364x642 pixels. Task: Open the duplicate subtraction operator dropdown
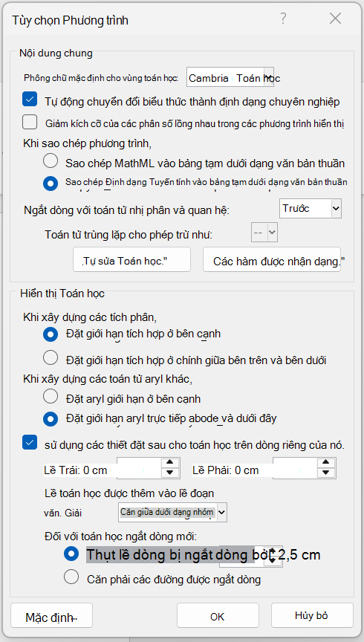(264, 233)
